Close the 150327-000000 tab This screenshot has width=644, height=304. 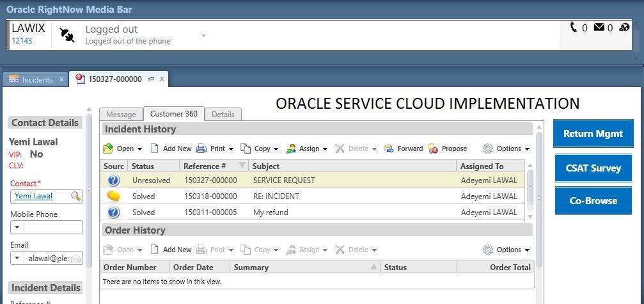pyautogui.click(x=162, y=79)
